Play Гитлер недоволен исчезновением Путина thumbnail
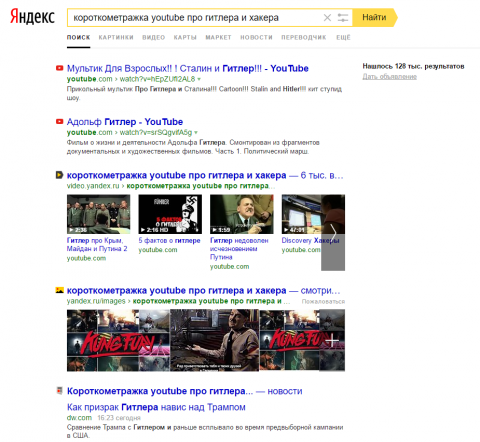Screen dimensions: 480x442 [x=242, y=214]
